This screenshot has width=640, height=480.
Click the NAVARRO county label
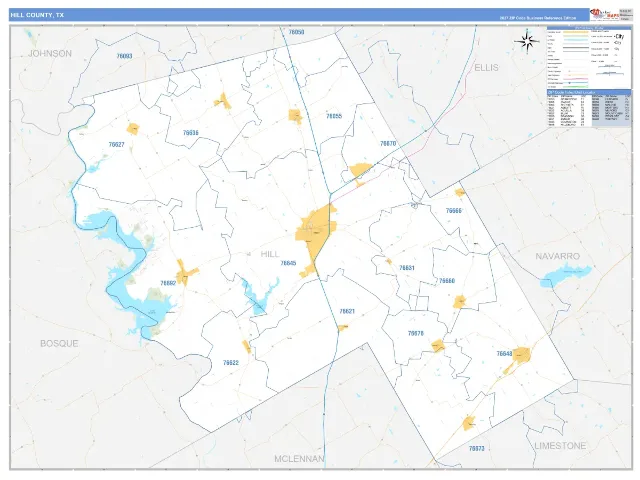pyautogui.click(x=558, y=256)
